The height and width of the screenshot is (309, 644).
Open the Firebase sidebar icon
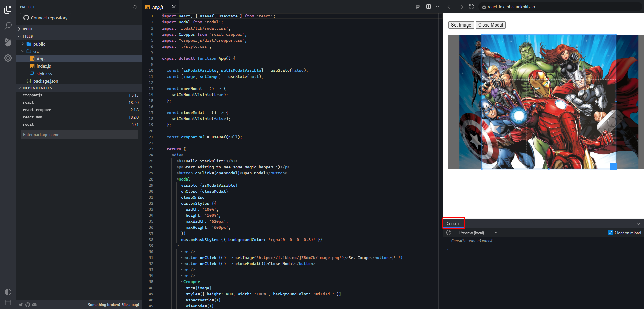[x=8, y=42]
